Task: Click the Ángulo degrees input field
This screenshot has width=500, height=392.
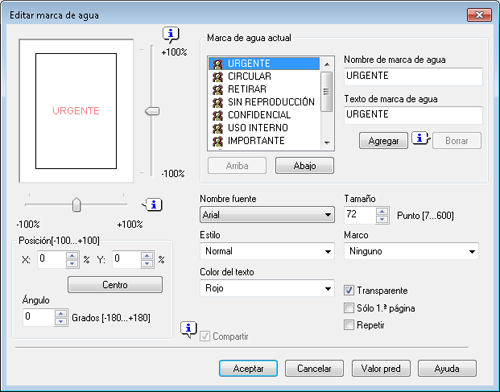Action: (39, 317)
